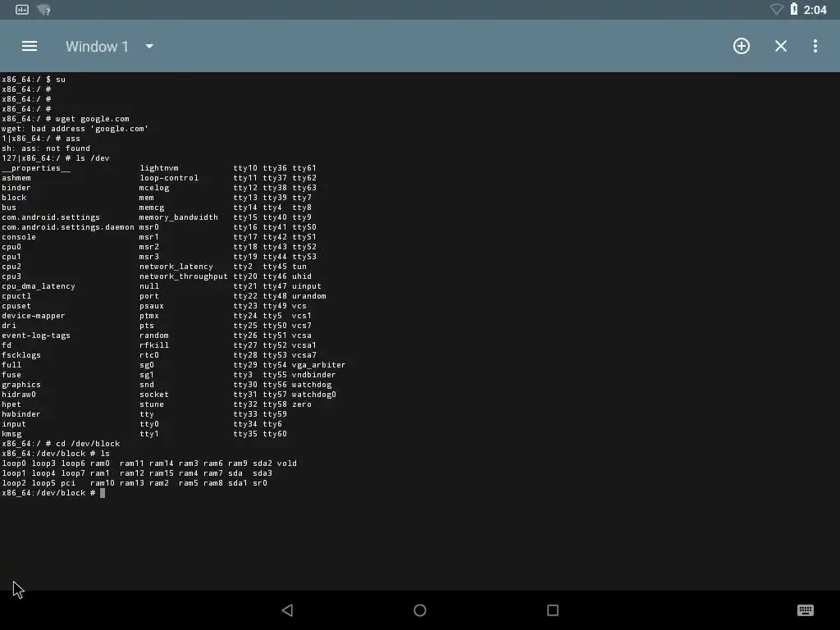Add a new terminal window
Image resolution: width=840 pixels, height=630 pixels.
[742, 46]
